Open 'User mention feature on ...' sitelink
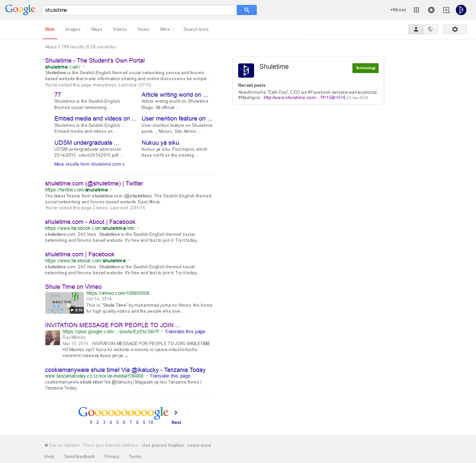 click(177, 119)
